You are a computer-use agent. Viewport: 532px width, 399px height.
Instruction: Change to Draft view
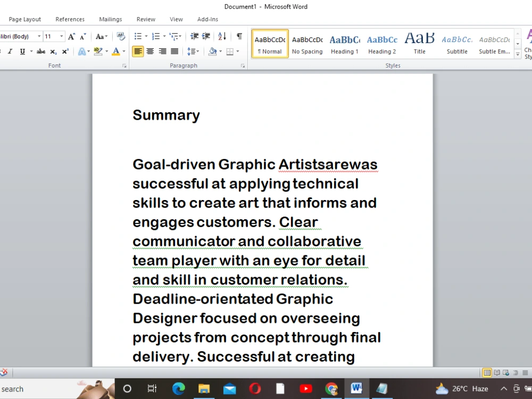[x=525, y=373]
